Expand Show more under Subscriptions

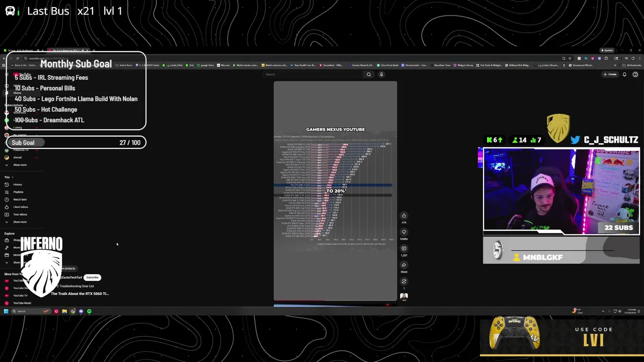tap(20, 165)
